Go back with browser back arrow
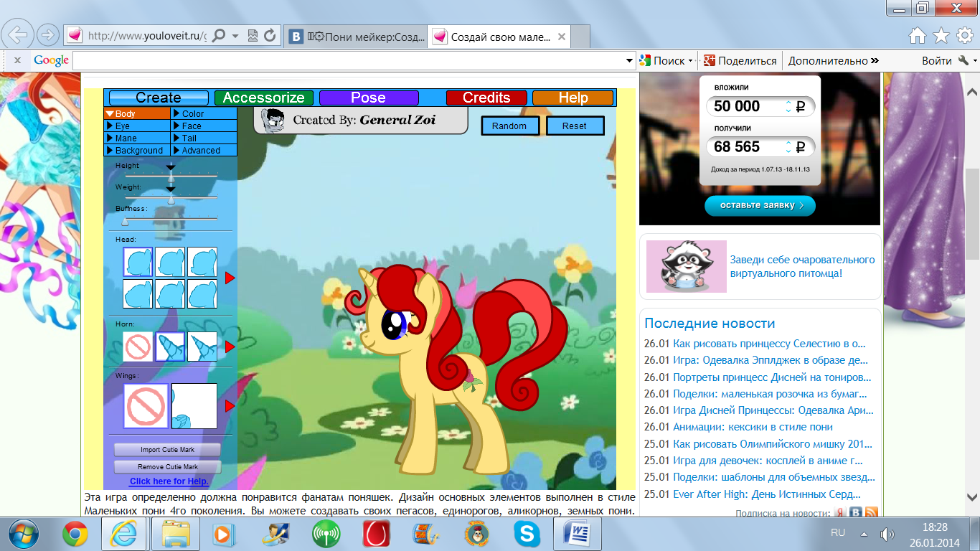The image size is (980, 551). tap(18, 34)
